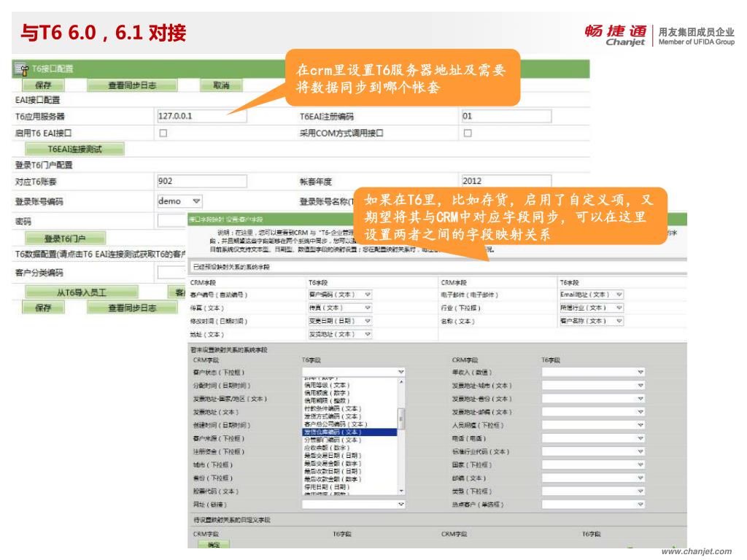
Task: Click the listbox scroll-up arrow
Action: click(x=401, y=382)
